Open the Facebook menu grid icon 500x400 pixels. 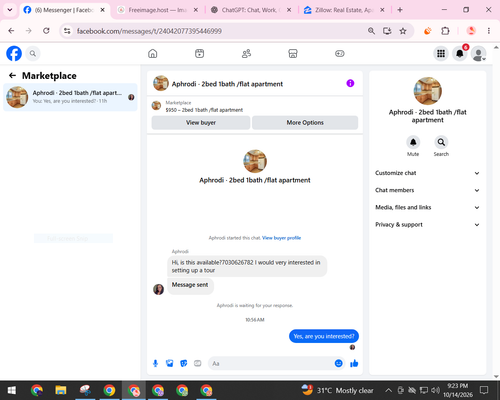click(x=441, y=53)
